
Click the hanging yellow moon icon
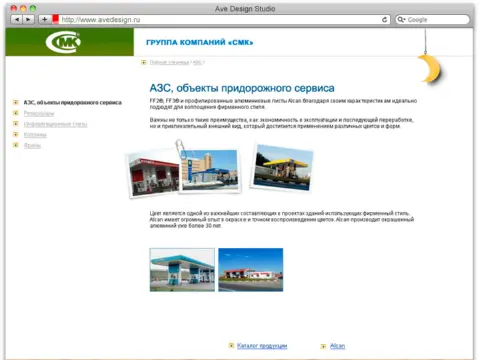point(429,69)
